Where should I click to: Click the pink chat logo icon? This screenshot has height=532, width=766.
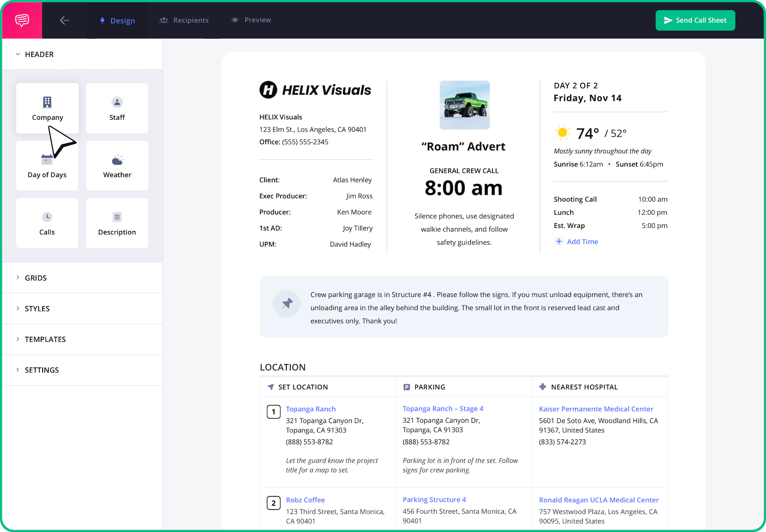(x=22, y=20)
